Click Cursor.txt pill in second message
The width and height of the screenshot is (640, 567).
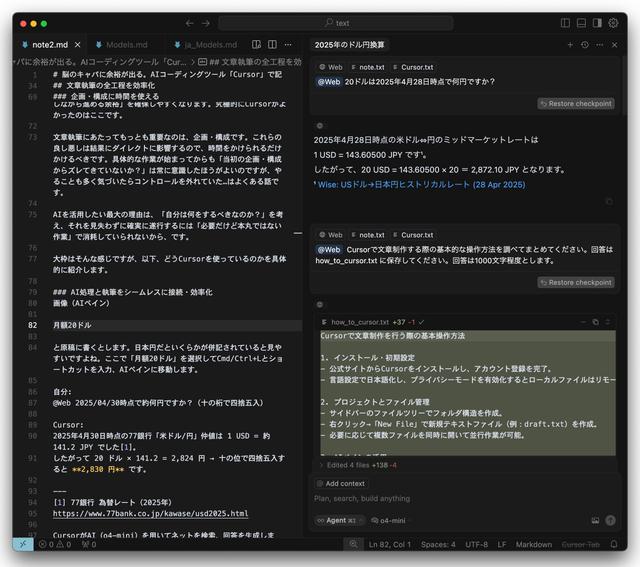pyautogui.click(x=413, y=235)
